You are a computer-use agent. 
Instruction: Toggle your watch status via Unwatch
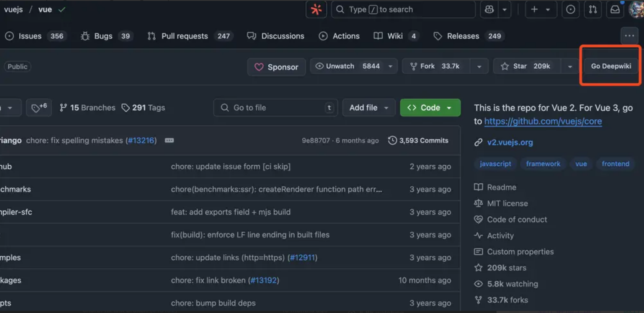[340, 66]
